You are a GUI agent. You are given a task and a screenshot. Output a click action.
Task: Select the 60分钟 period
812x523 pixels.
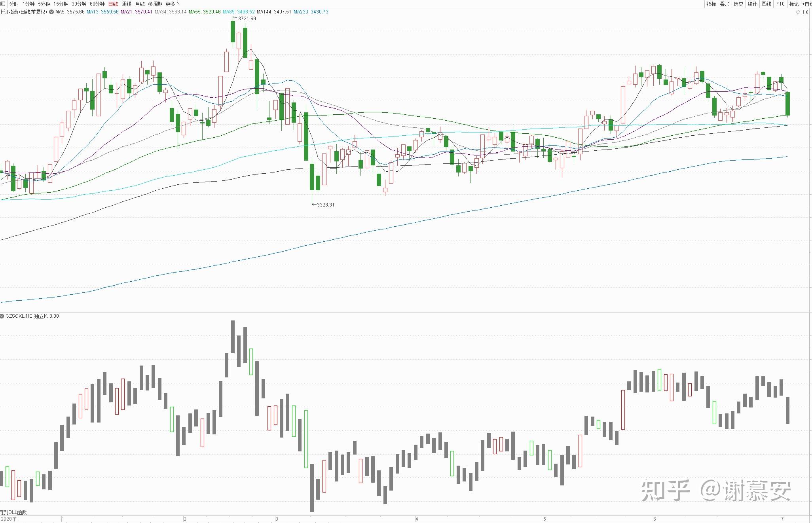pyautogui.click(x=97, y=4)
